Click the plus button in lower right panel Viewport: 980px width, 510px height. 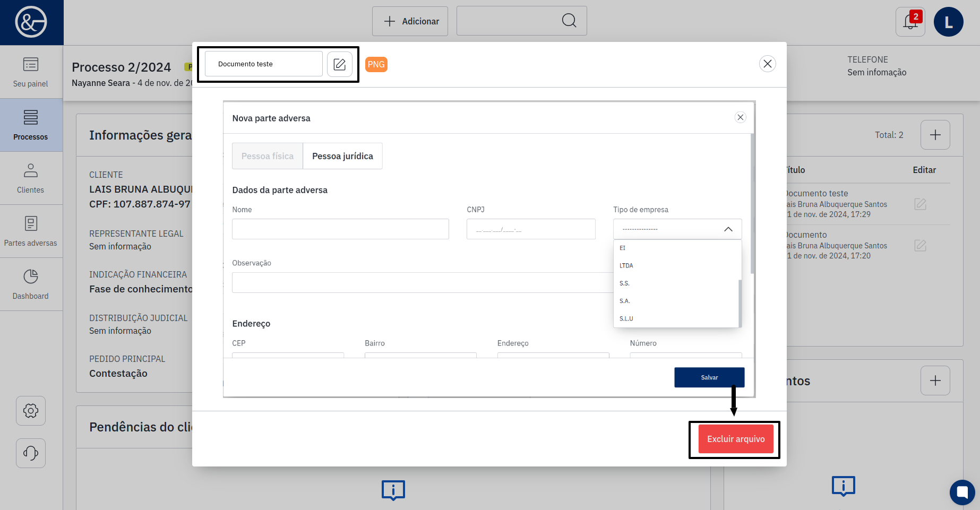[935, 381]
